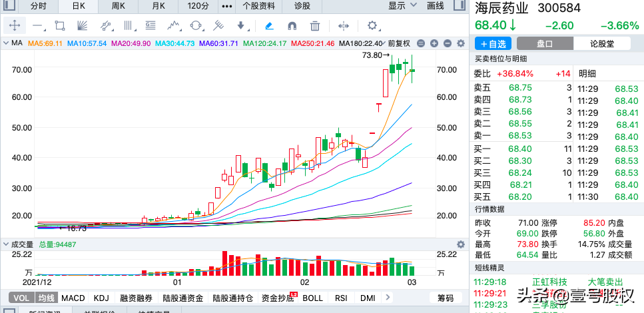Toggle the magnet snap tool
This screenshot has width=644, height=313.
pos(292,26)
